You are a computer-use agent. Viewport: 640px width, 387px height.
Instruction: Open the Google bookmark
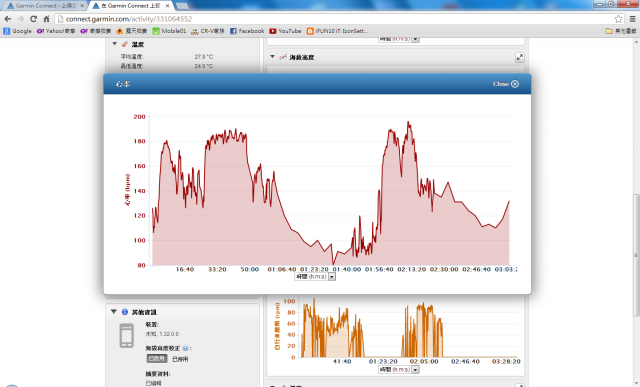pyautogui.click(x=17, y=31)
